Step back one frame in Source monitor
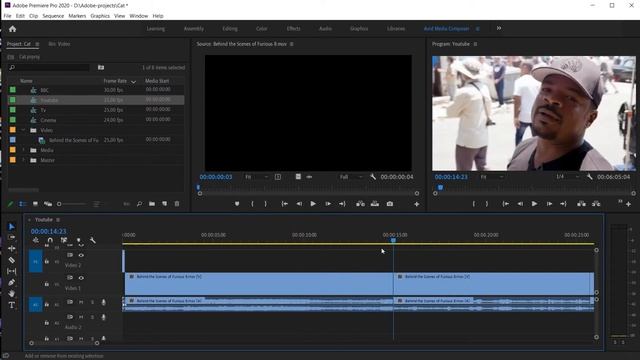 pyautogui.click(x=299, y=204)
